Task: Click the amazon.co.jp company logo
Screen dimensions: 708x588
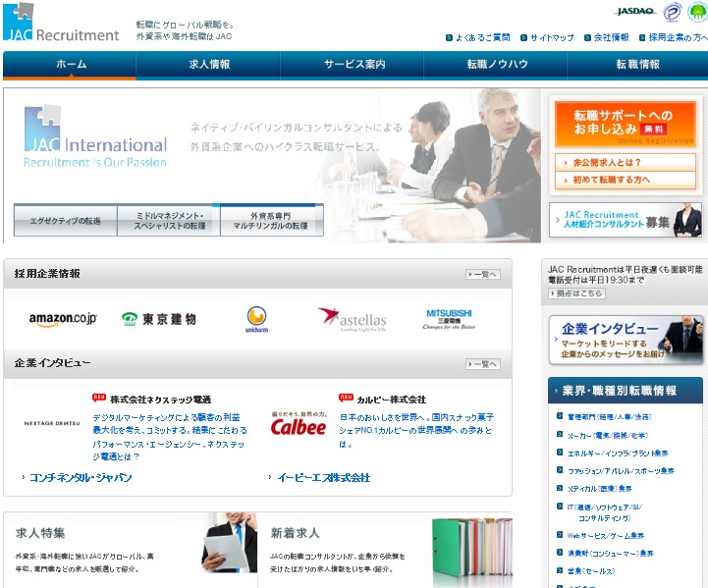Action: 63,319
